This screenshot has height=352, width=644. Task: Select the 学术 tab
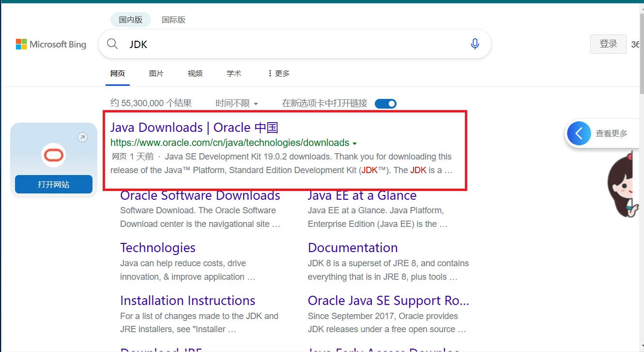click(x=234, y=73)
